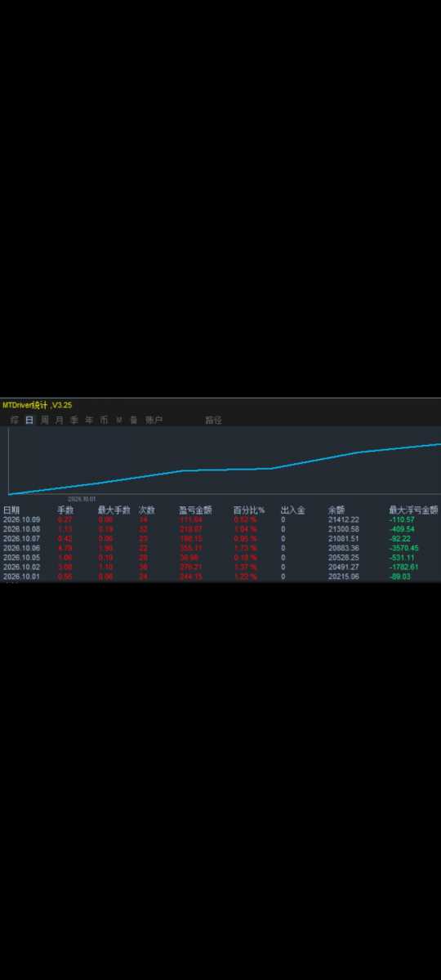Click balance value 20215.06
441x980 pixels.
tap(344, 577)
